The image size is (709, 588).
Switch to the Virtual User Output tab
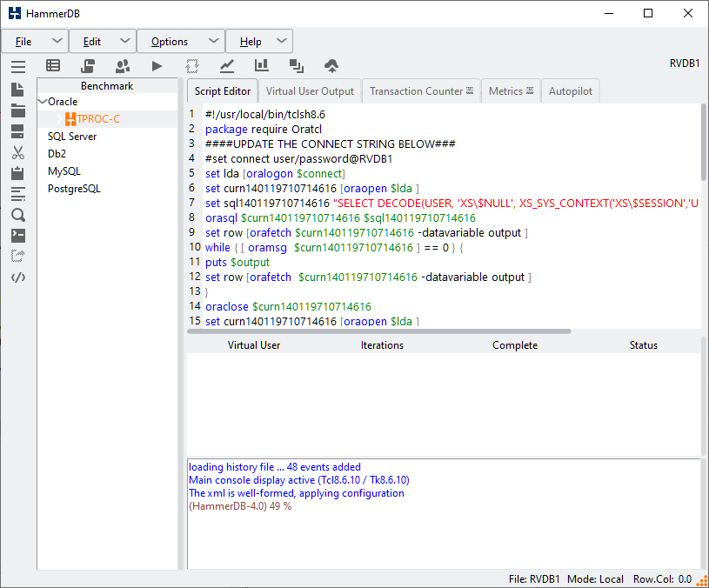tap(310, 90)
